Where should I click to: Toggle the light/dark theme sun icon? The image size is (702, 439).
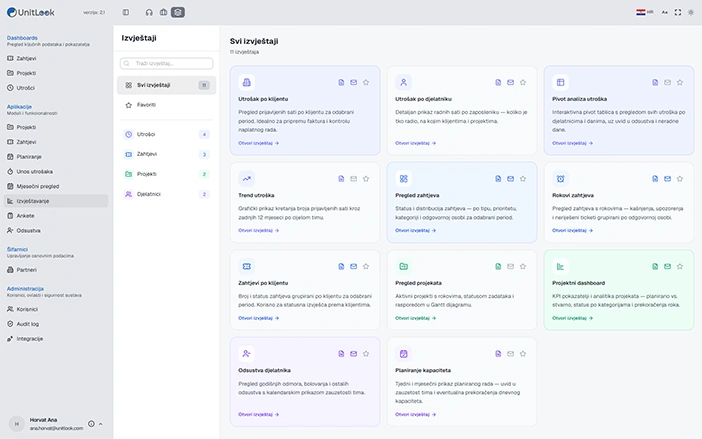pyautogui.click(x=691, y=12)
